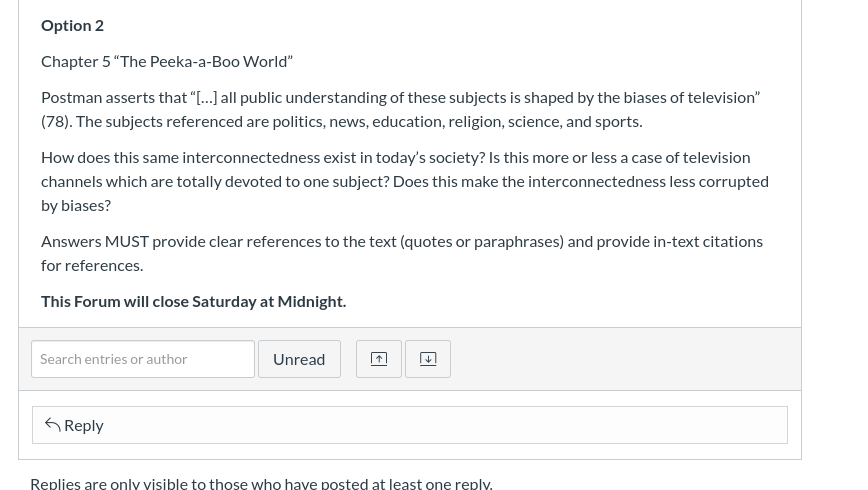Focus the Search entries or author field
The height and width of the screenshot is (490, 868).
click(143, 359)
